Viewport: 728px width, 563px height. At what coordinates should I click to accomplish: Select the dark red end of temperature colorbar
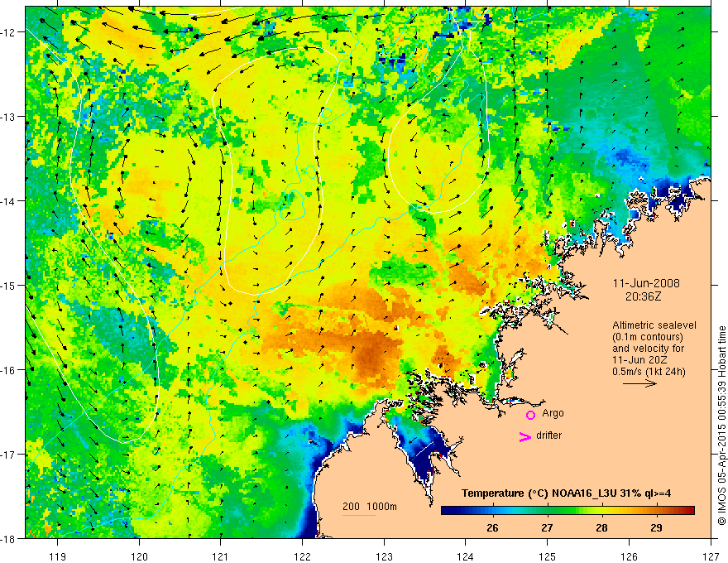[x=691, y=511]
